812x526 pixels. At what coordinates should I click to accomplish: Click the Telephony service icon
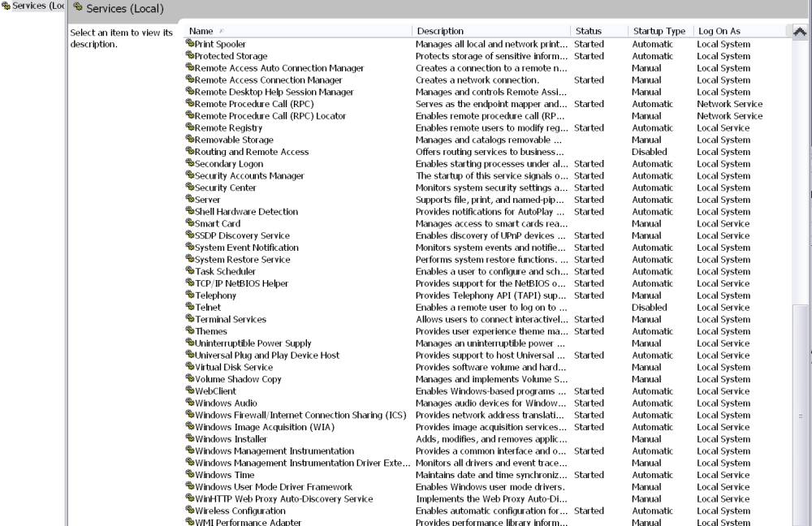coord(190,295)
